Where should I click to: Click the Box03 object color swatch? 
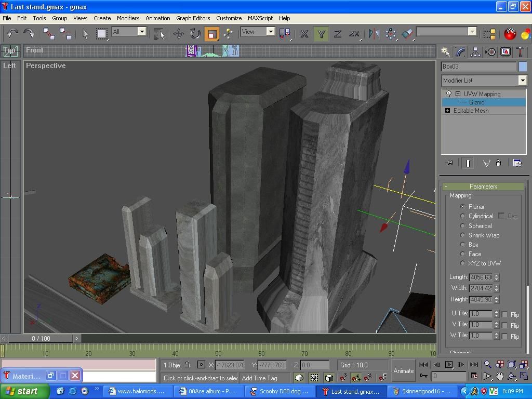[523, 66]
